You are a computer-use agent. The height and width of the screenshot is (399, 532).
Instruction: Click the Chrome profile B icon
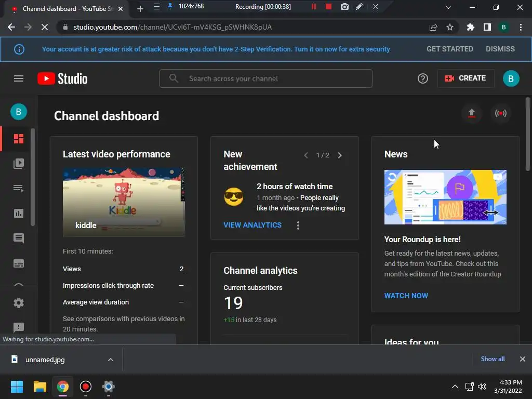tap(504, 27)
